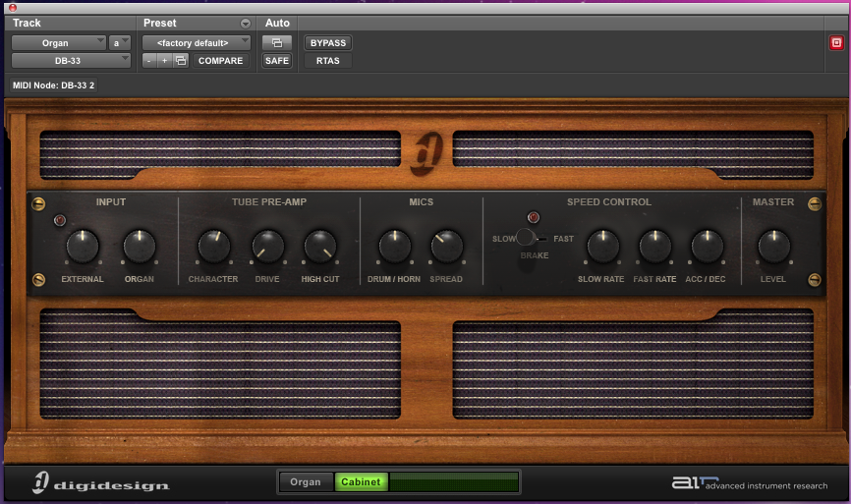Click the Digidesign d logo on cabinet
851x504 pixels.
pos(426,154)
